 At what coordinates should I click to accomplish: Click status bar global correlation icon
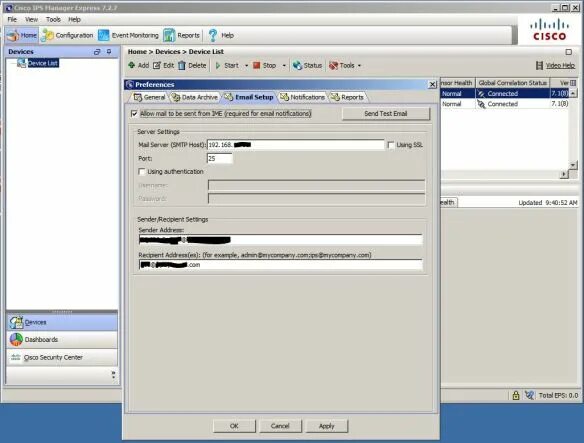529,395
